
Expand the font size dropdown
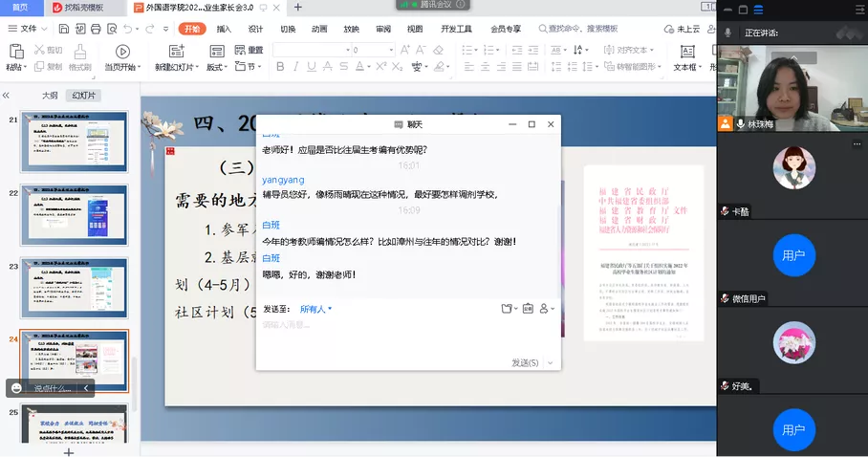tap(390, 50)
